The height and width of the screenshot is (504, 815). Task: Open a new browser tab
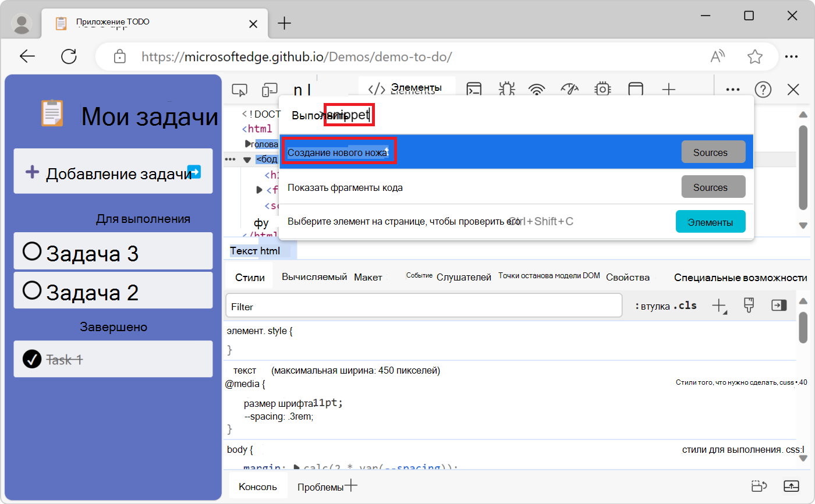coord(284,23)
